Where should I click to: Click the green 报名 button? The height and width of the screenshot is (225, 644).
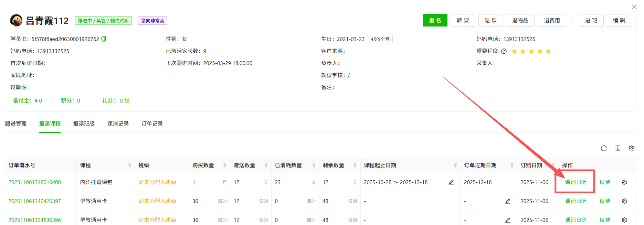435,20
